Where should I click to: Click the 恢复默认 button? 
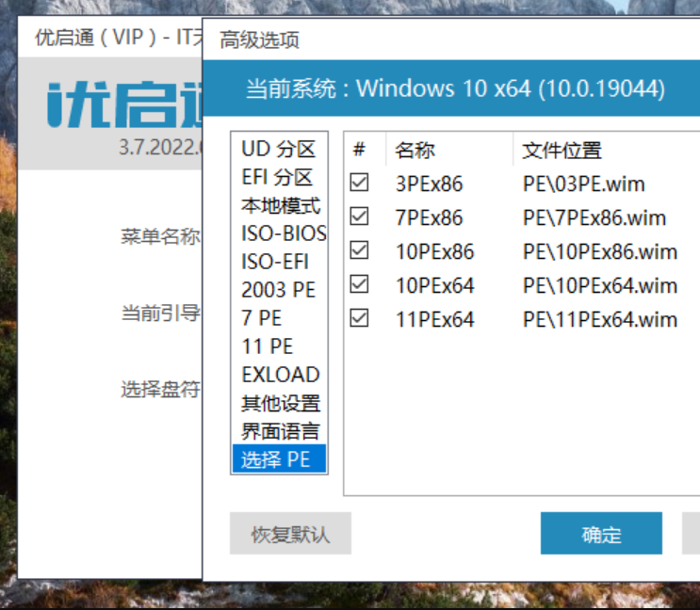[x=290, y=534]
